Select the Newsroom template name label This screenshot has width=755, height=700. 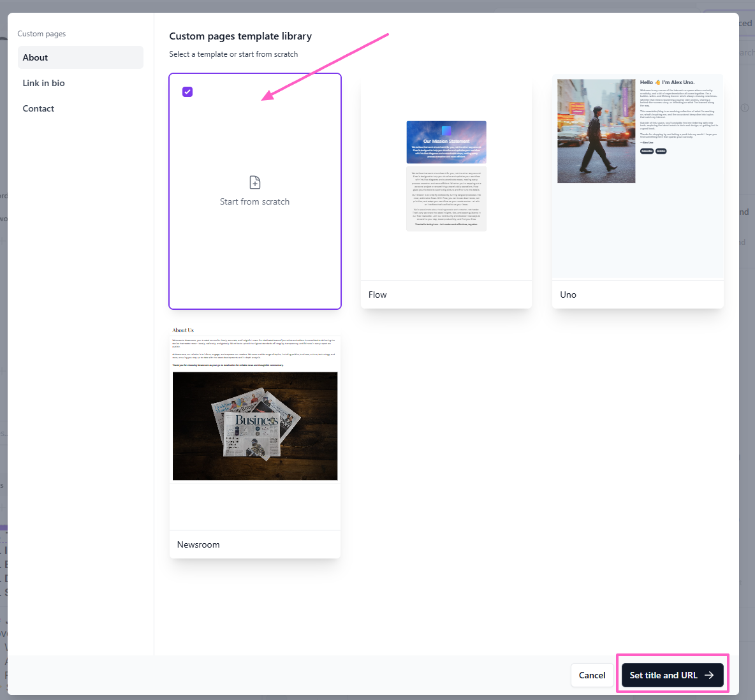pos(198,544)
